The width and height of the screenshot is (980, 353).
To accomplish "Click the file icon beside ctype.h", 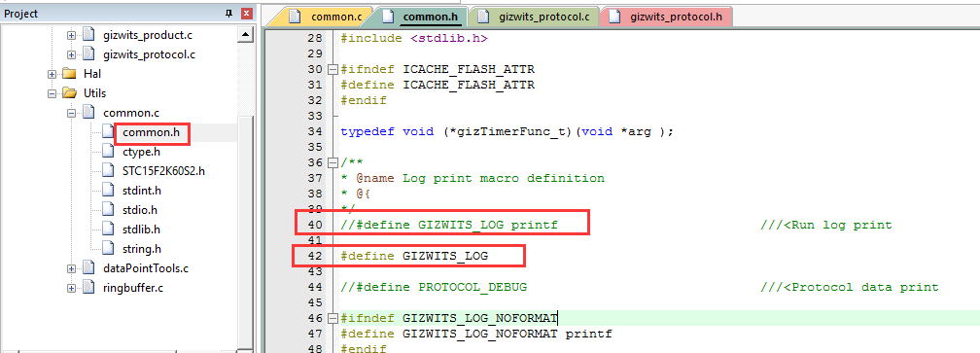I will (x=109, y=152).
